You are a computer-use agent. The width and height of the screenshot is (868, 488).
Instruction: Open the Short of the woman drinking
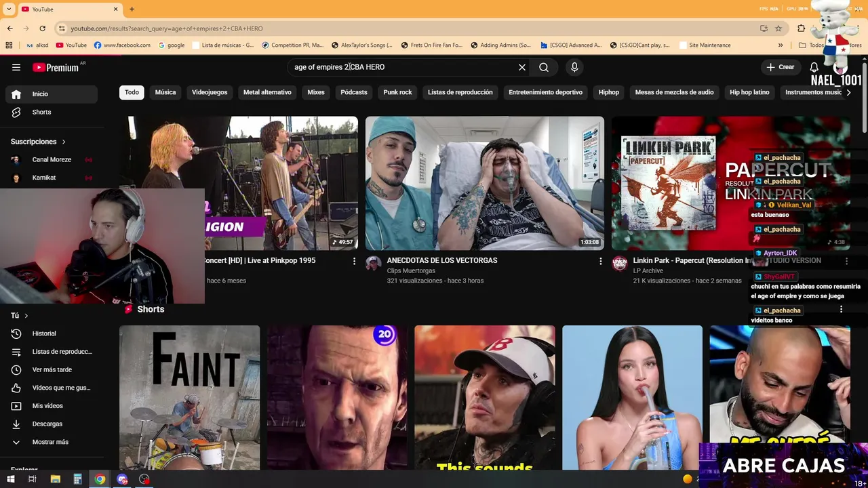(633, 397)
